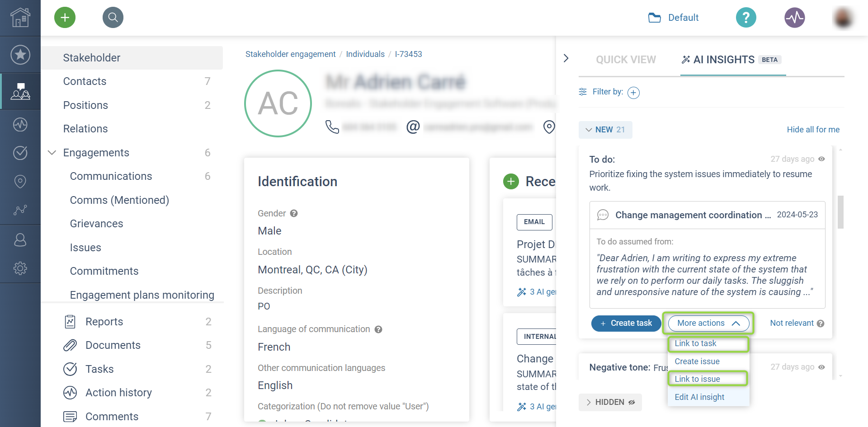Expand the HIDDEN insights section
This screenshot has height=427, width=868.
[x=610, y=402]
